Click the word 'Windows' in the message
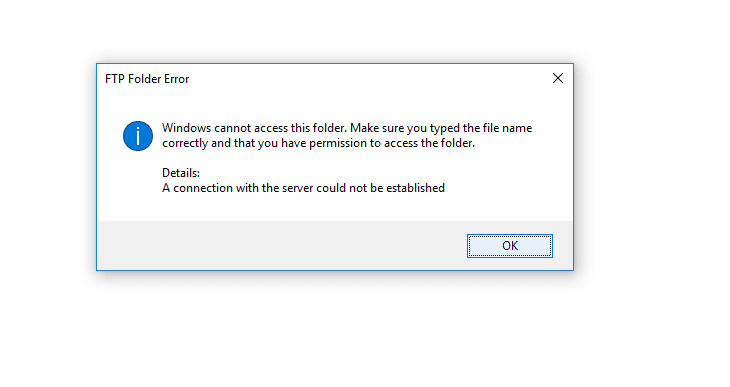Screen dimensions: 730x387 click(x=186, y=128)
